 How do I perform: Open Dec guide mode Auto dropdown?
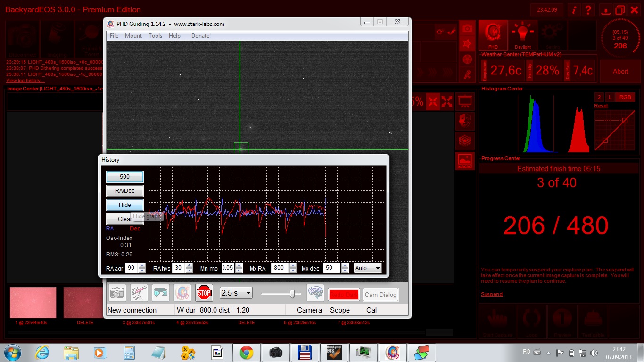[x=368, y=268]
